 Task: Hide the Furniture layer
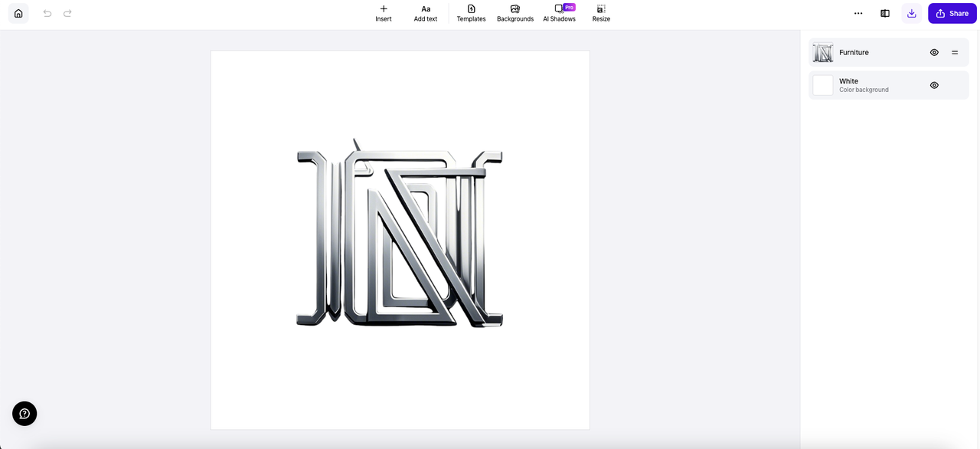934,52
